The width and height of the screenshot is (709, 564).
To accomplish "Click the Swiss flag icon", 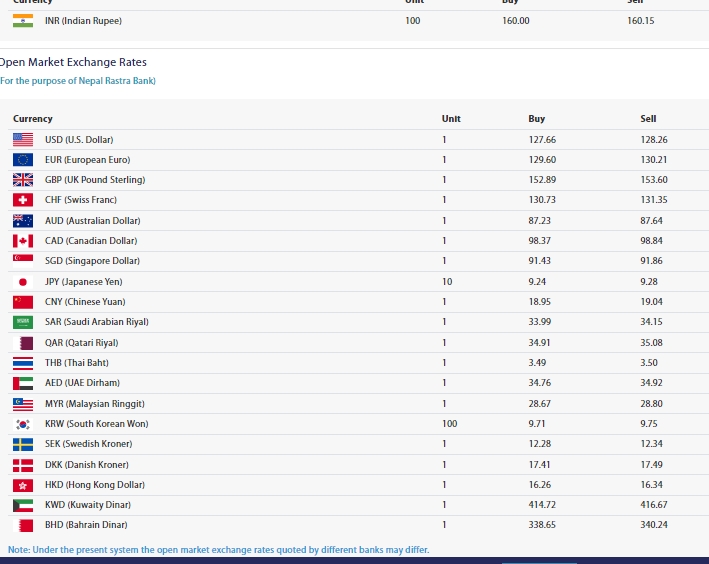I will (x=23, y=200).
